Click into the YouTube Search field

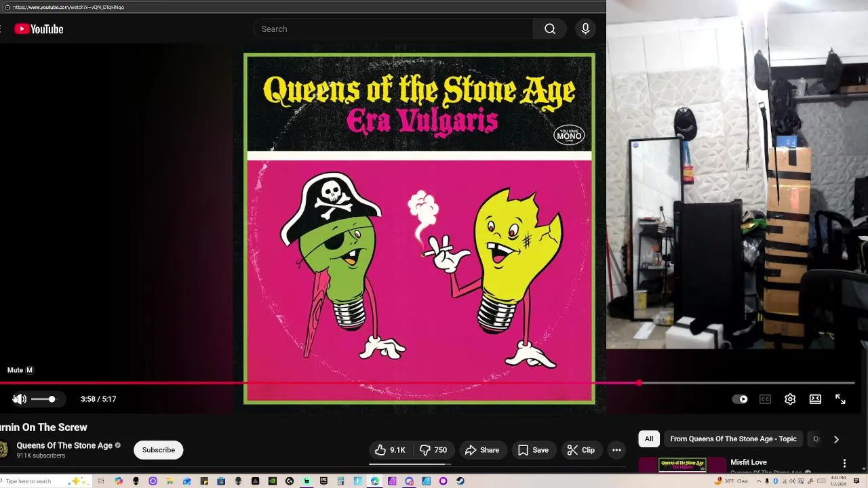point(393,28)
